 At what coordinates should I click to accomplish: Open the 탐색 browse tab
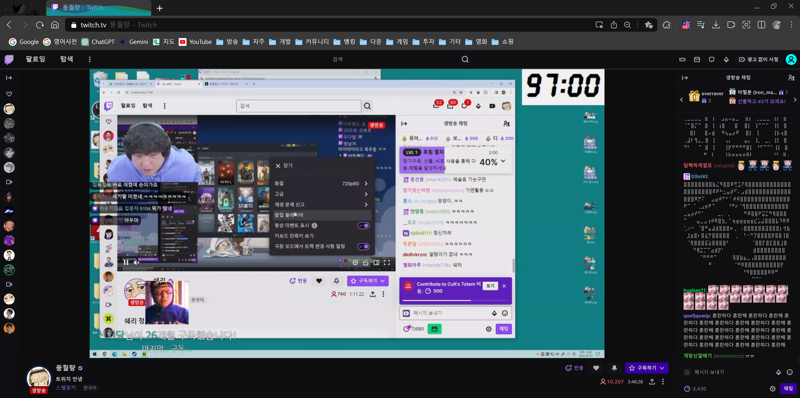67,59
